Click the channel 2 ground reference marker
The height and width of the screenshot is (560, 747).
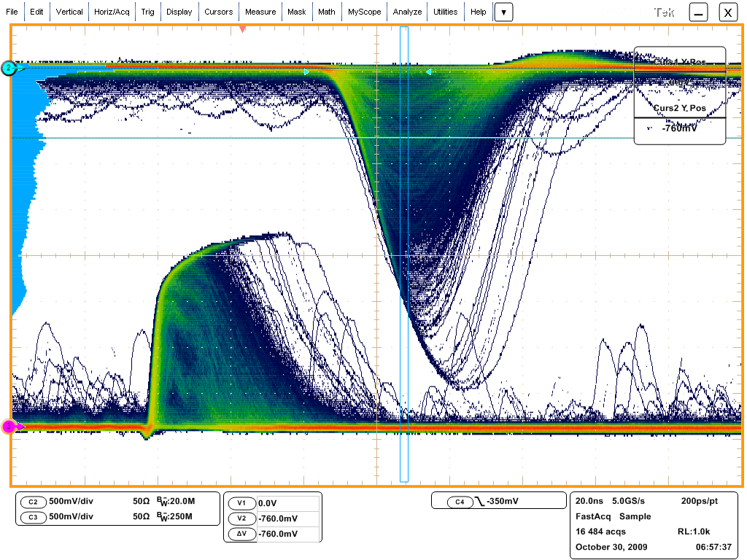[9, 68]
